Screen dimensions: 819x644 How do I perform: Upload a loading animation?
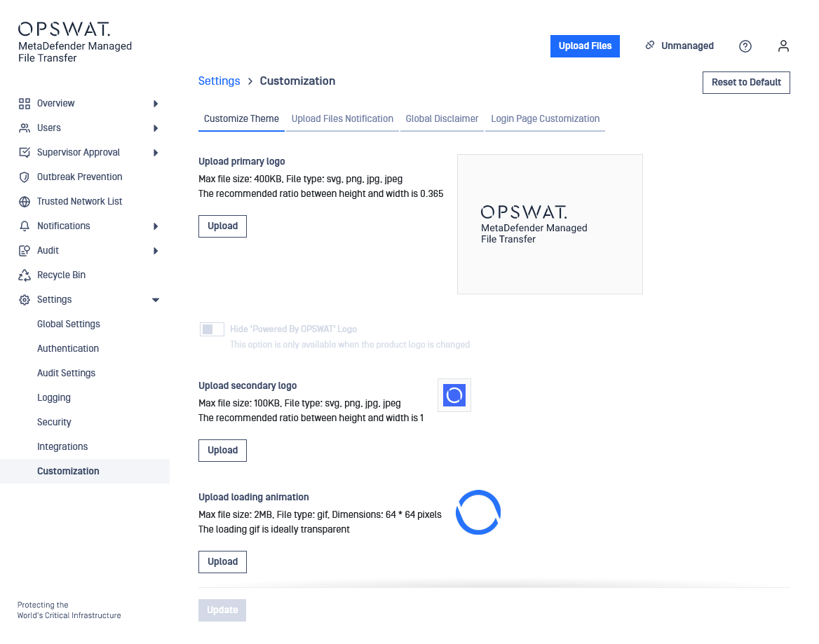tap(222, 562)
